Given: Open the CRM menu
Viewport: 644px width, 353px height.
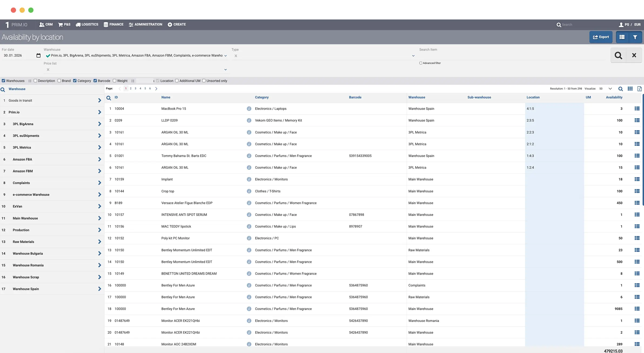Looking at the screenshot, I should click(46, 25).
